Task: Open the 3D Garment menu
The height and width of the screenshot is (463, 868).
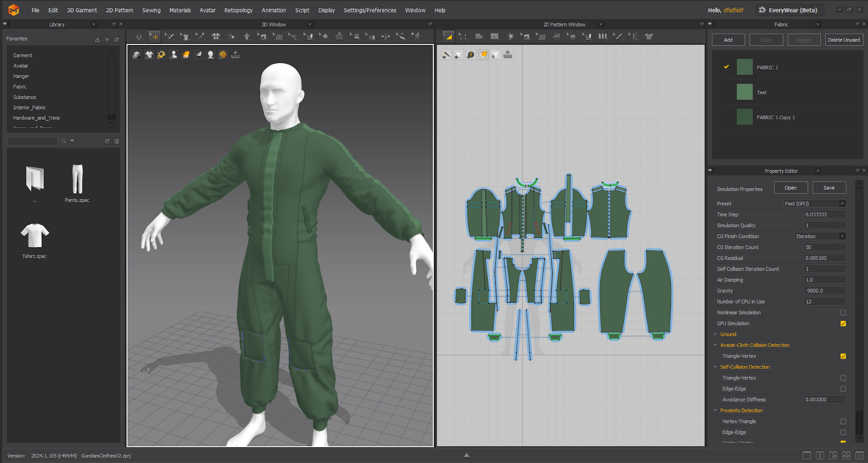Action: click(82, 10)
